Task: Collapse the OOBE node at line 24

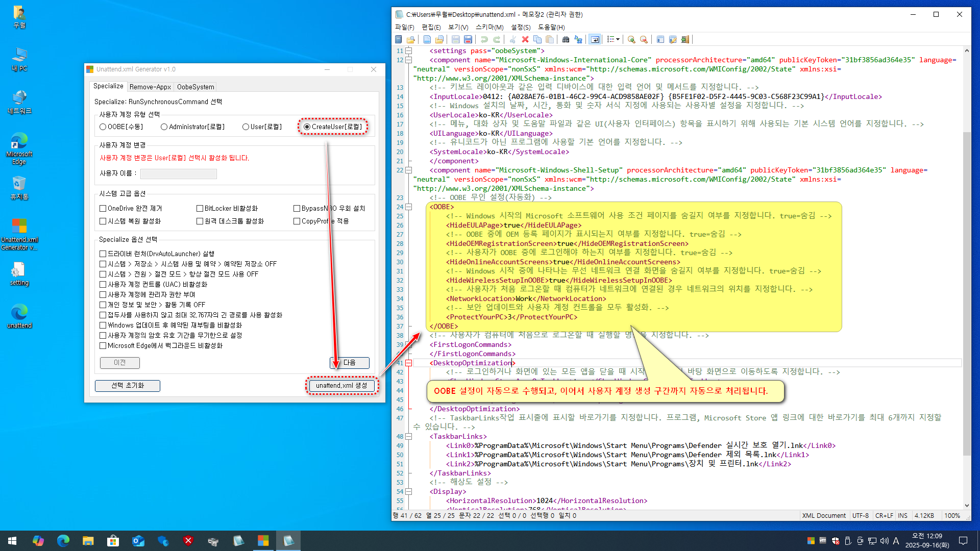Action: (408, 207)
